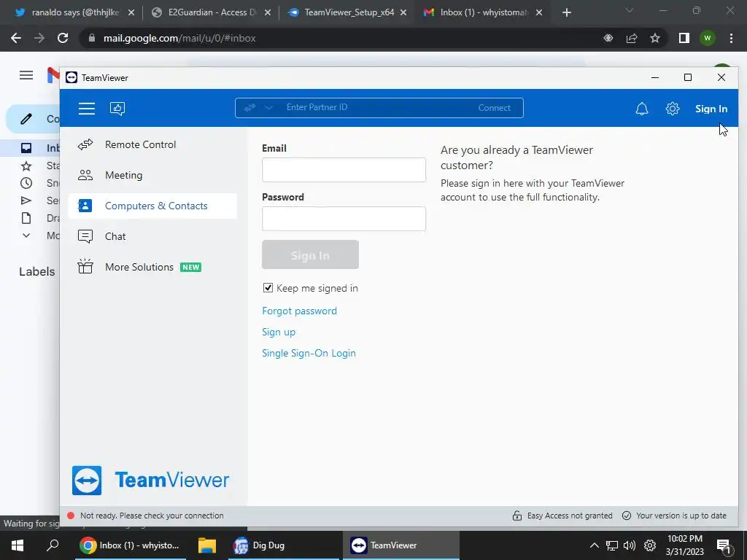The width and height of the screenshot is (747, 560).
Task: Open Windows taskbar search
Action: 53,545
